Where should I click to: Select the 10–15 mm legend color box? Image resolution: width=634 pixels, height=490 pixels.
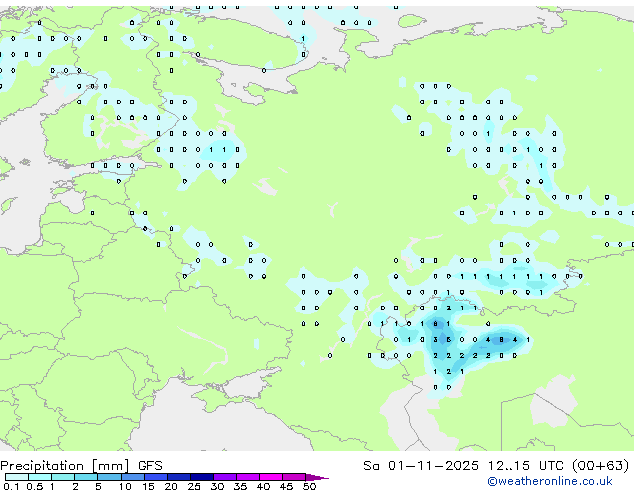tap(132, 477)
